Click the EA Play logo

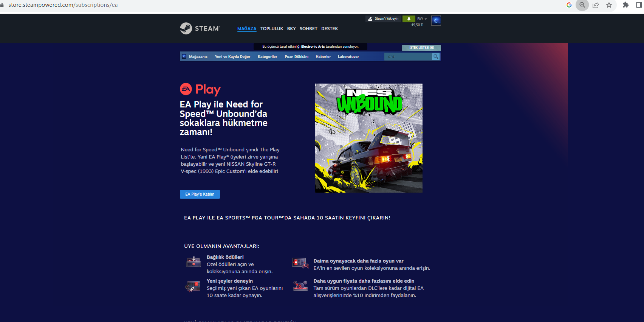[200, 89]
